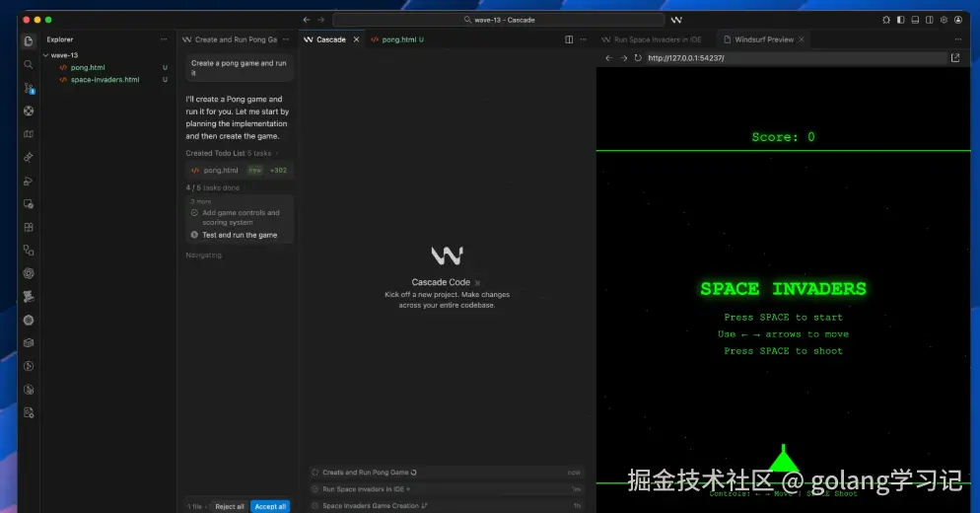The image size is (980, 513).
Task: Click the map icon in activity bar
Action: pos(29,134)
